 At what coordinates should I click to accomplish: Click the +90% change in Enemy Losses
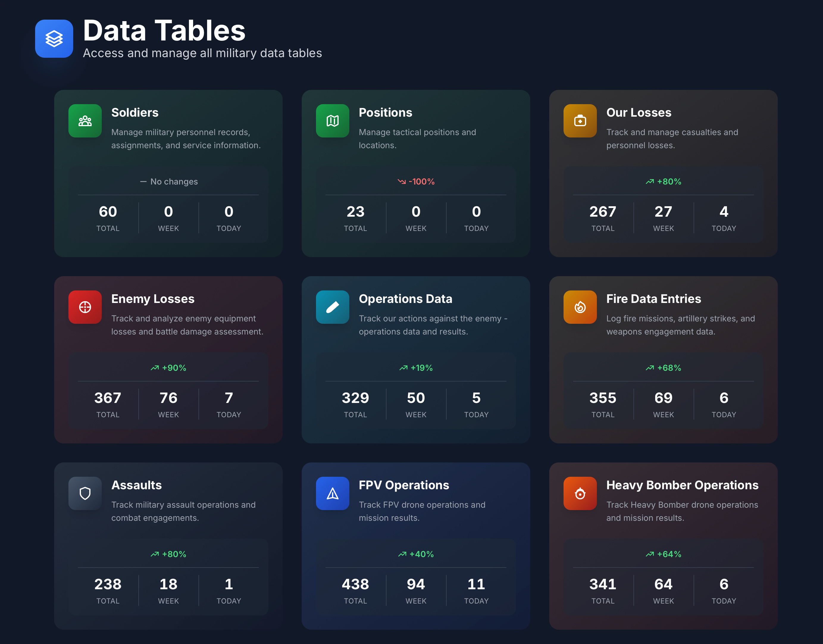pos(174,368)
